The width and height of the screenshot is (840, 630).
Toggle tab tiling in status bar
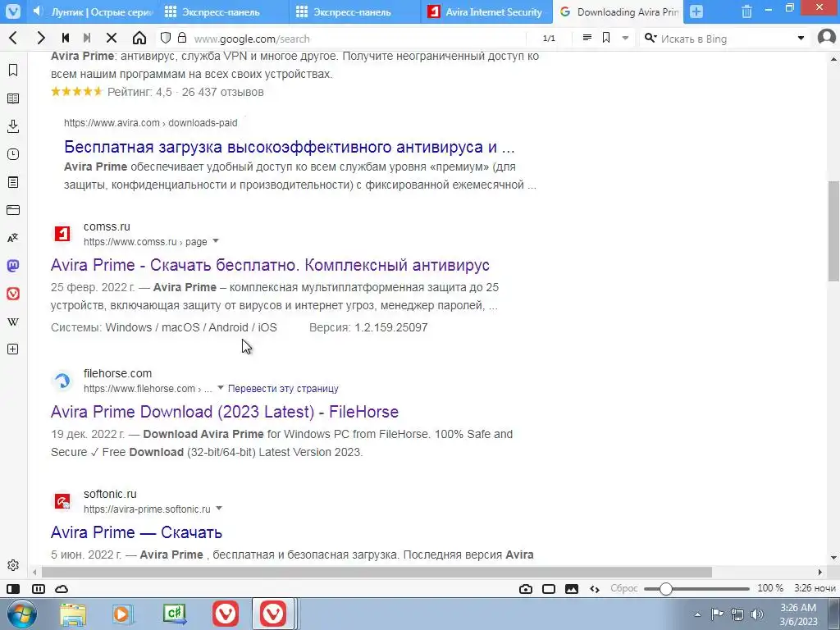(x=38, y=589)
